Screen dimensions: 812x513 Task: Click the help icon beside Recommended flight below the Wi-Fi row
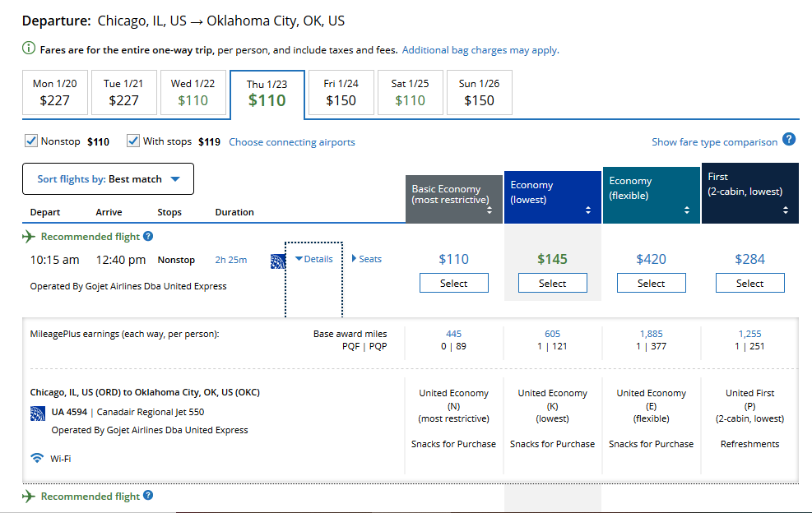tap(148, 496)
